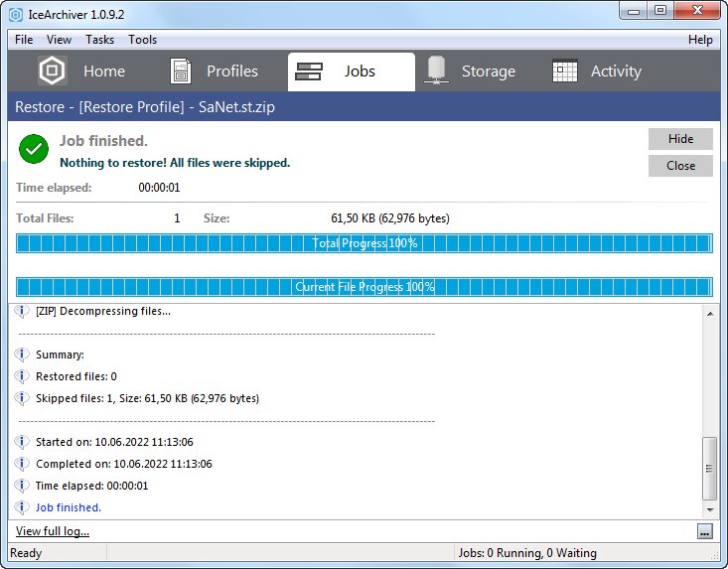The image size is (728, 569).
Task: Click the Total Progress 100% bar
Action: (x=364, y=243)
